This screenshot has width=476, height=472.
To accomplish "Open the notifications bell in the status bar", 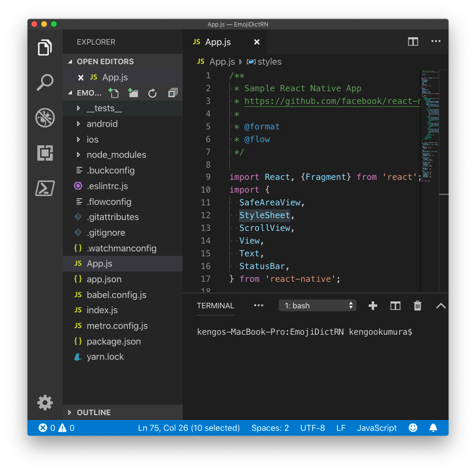I will pos(433,427).
